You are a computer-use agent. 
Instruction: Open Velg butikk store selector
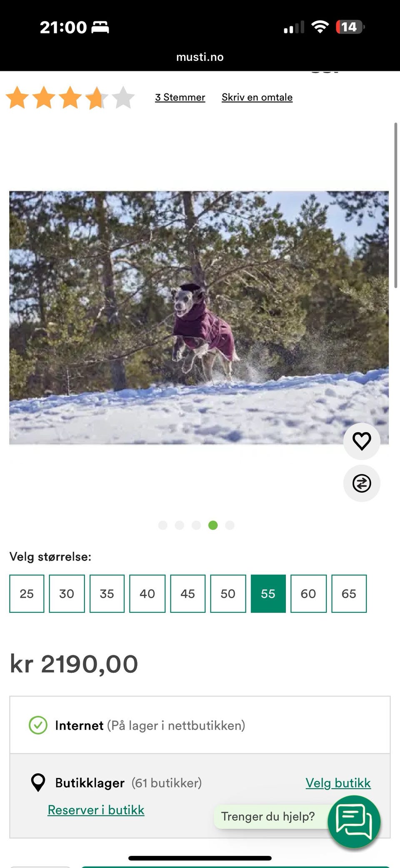[x=338, y=783]
